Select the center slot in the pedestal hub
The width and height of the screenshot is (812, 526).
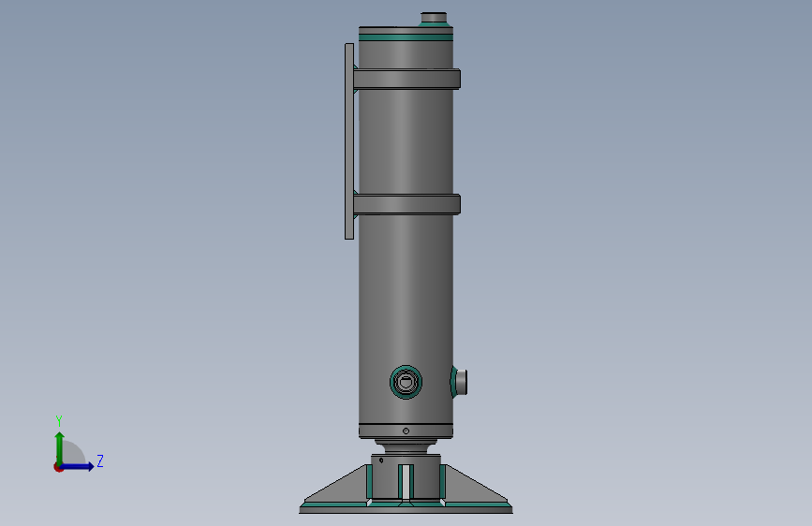[x=406, y=483]
